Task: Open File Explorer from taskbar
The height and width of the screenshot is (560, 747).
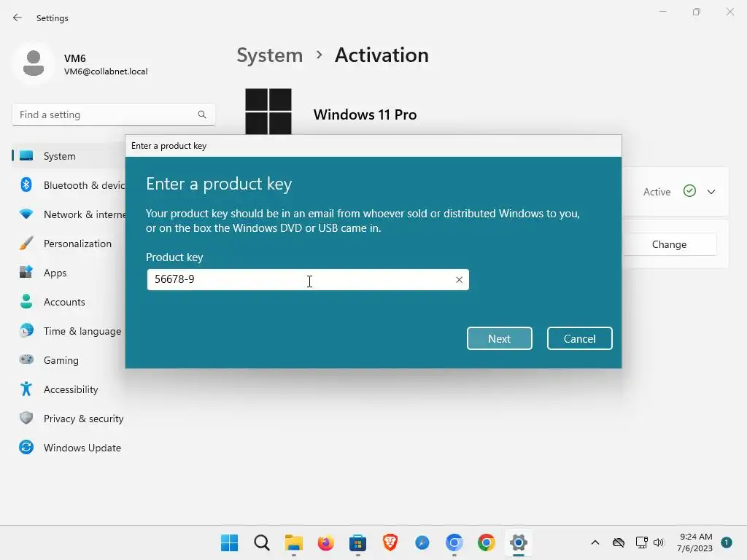Action: point(294,542)
